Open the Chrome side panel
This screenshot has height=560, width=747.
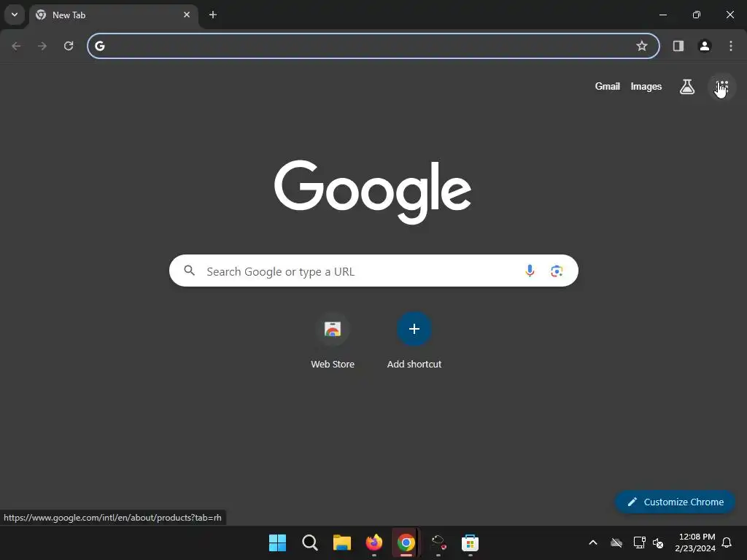[678, 46]
